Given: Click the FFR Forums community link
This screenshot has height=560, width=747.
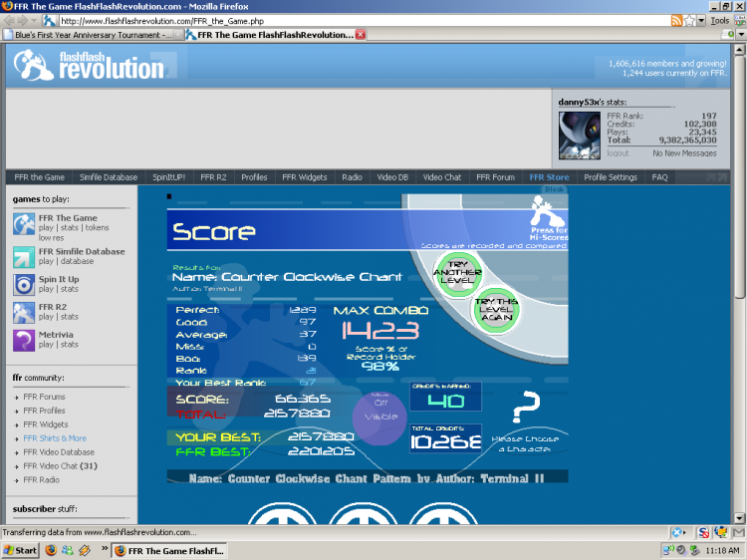Looking at the screenshot, I should pyautogui.click(x=44, y=397).
